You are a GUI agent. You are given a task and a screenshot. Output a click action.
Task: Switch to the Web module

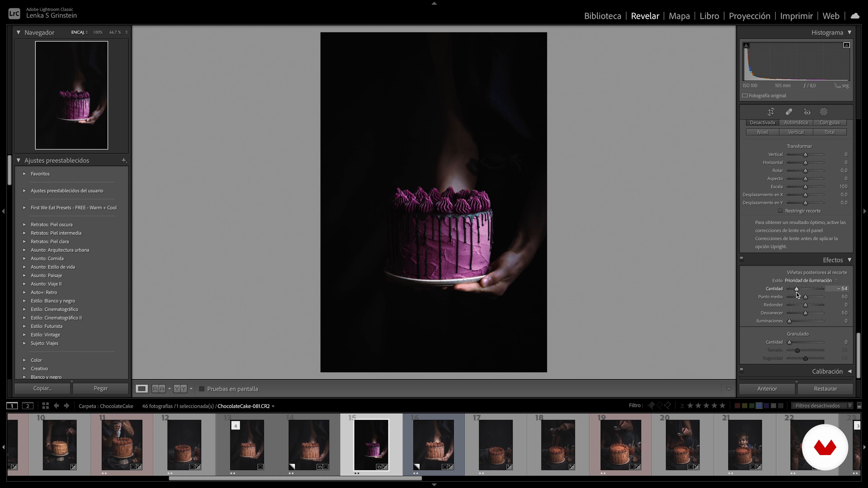pos(831,16)
